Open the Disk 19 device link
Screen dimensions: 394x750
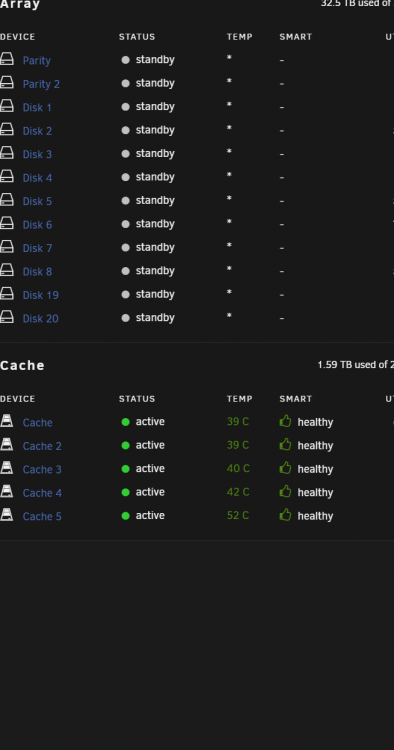[x=41, y=295]
